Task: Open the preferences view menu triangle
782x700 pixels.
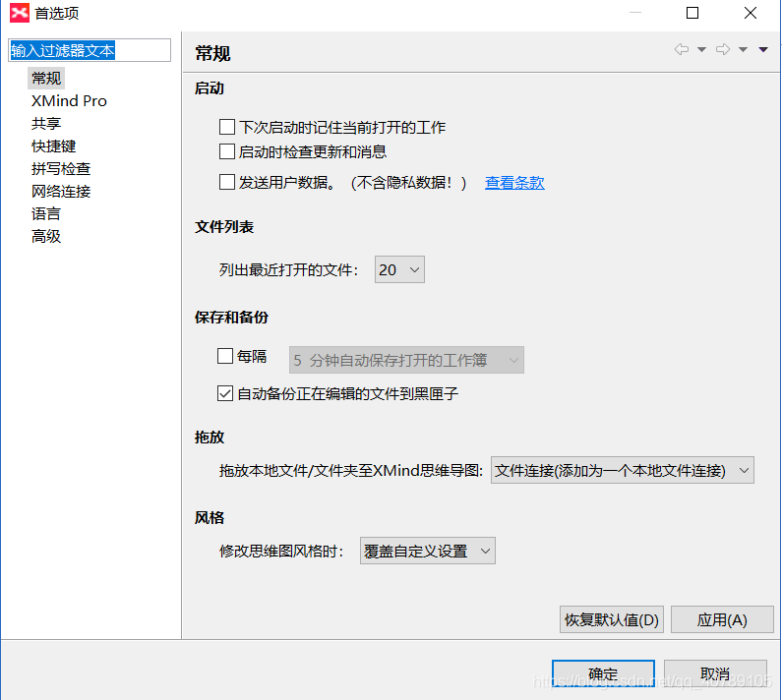Action: [763, 49]
